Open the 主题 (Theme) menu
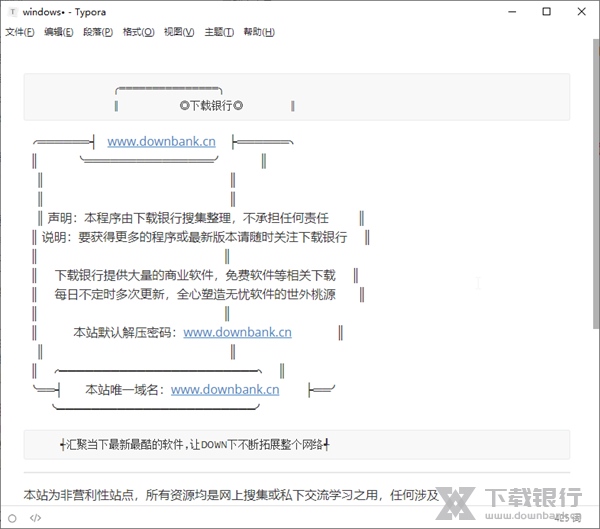 [219, 32]
